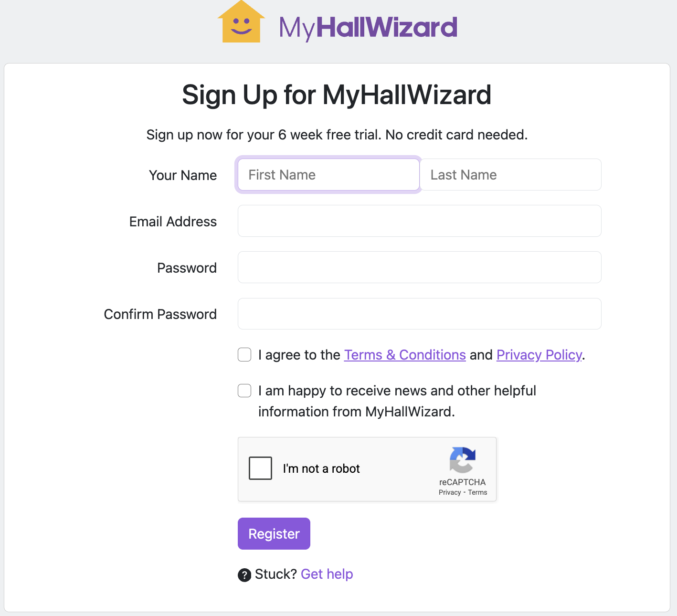677x616 pixels.
Task: Click the Password input field
Action: 419,267
